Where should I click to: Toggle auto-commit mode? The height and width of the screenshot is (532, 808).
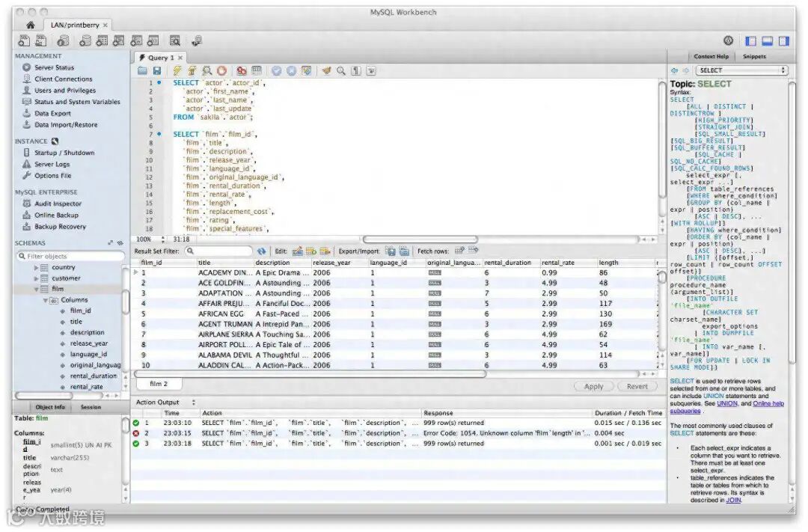point(307,71)
